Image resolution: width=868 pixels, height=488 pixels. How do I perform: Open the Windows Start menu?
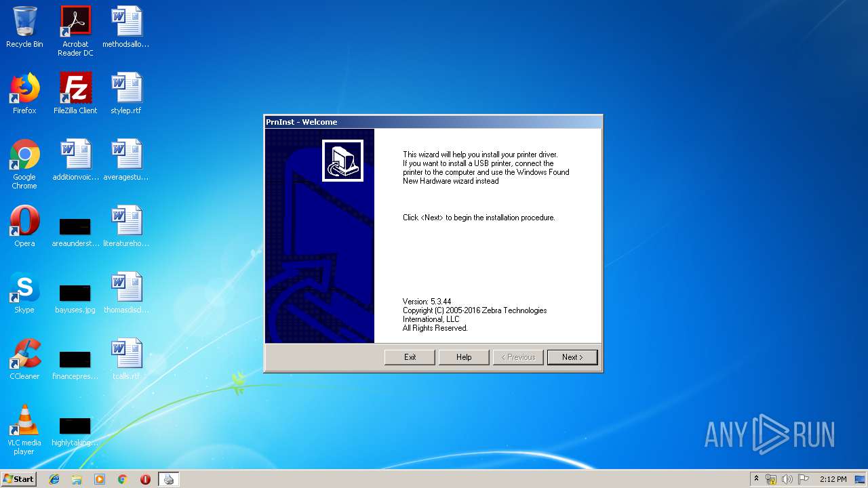pos(19,479)
